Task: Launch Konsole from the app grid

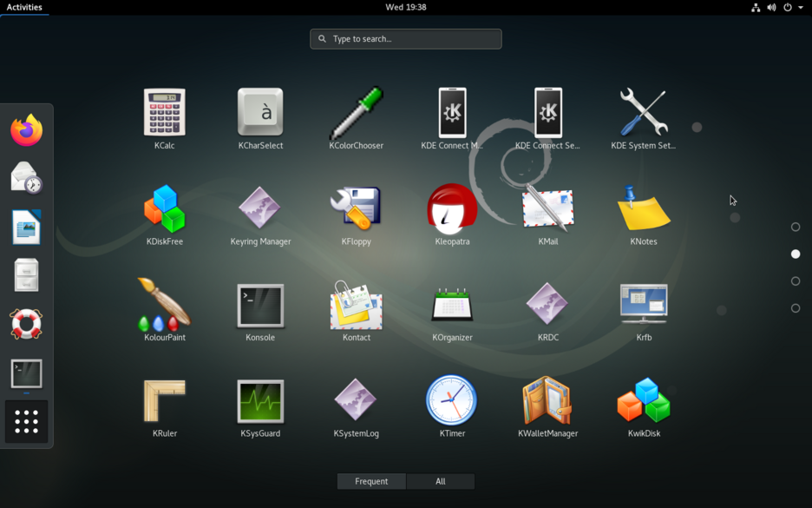Action: pos(260,310)
